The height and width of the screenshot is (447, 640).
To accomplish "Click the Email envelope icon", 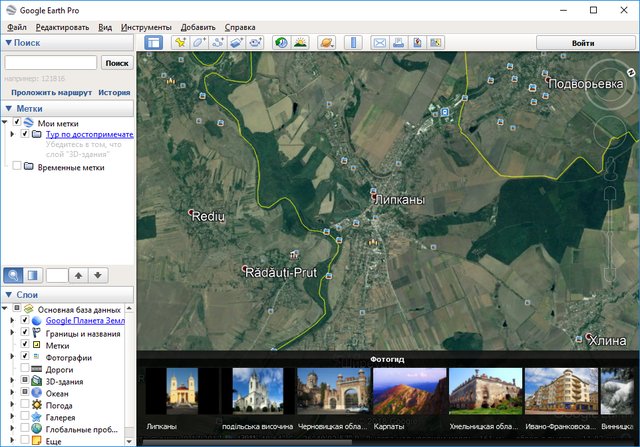I will [379, 43].
